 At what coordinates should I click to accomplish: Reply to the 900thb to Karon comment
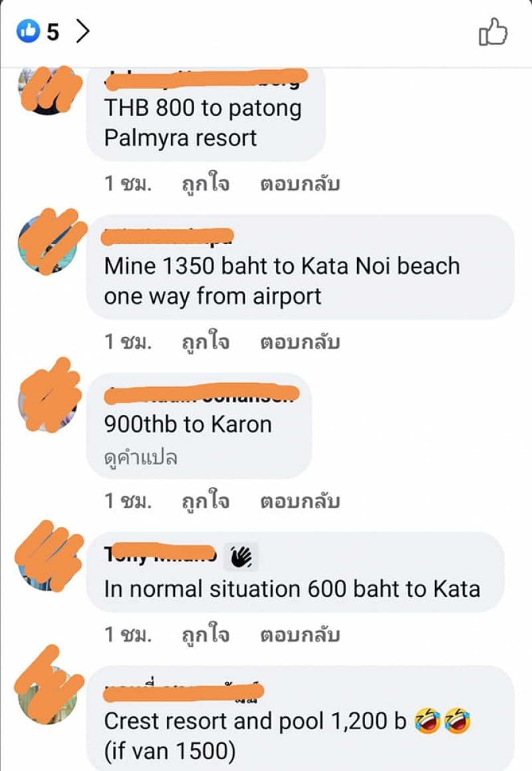[x=300, y=500]
